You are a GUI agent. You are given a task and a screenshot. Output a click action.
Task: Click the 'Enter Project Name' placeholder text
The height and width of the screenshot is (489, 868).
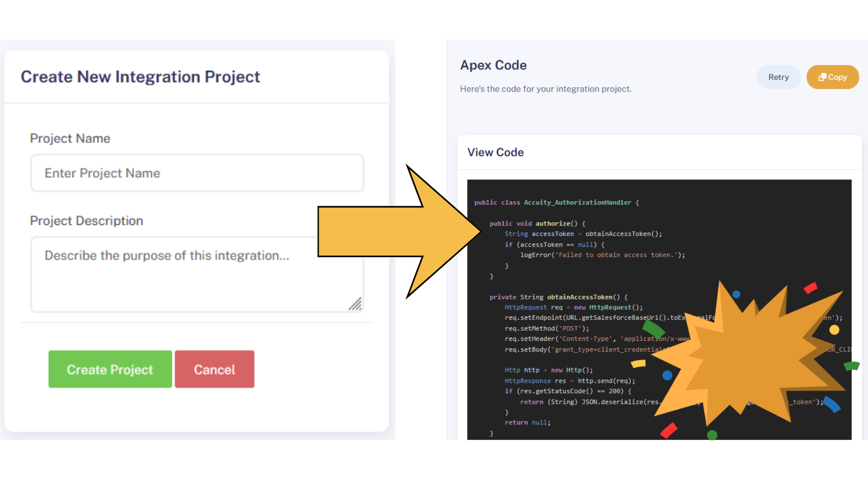(x=102, y=173)
